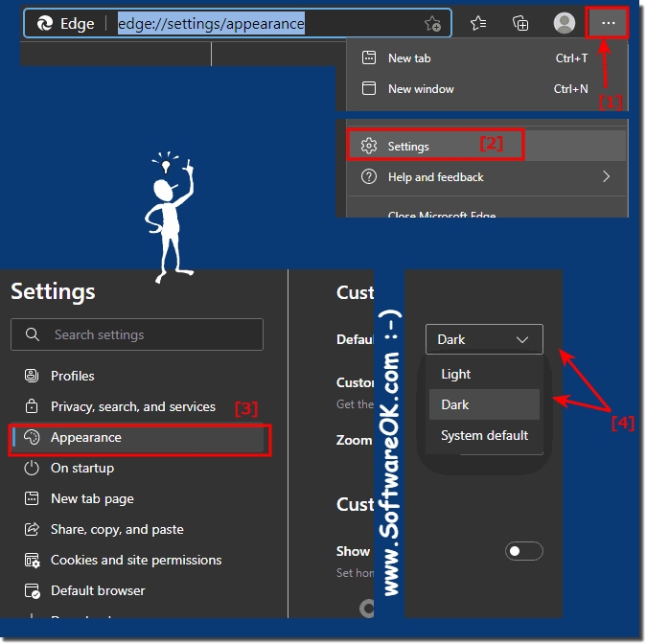
Task: Click the Appearance palette icon
Action: point(32,437)
